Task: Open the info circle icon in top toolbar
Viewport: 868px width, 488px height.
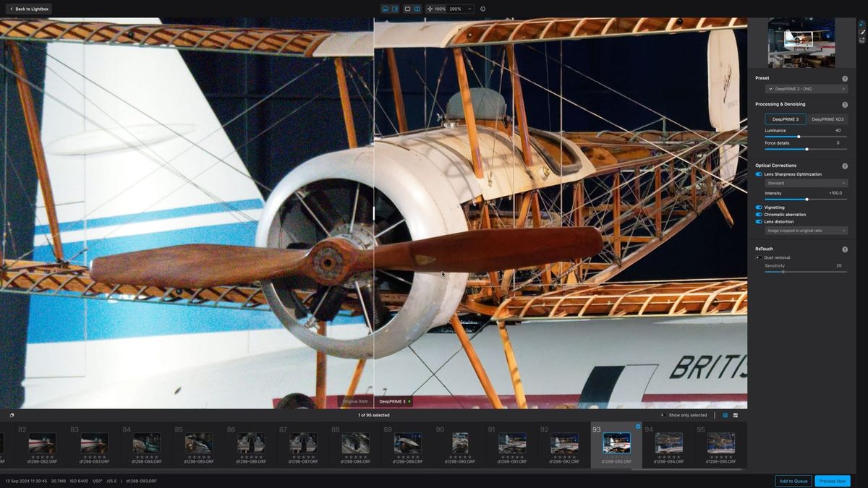Action: click(482, 9)
